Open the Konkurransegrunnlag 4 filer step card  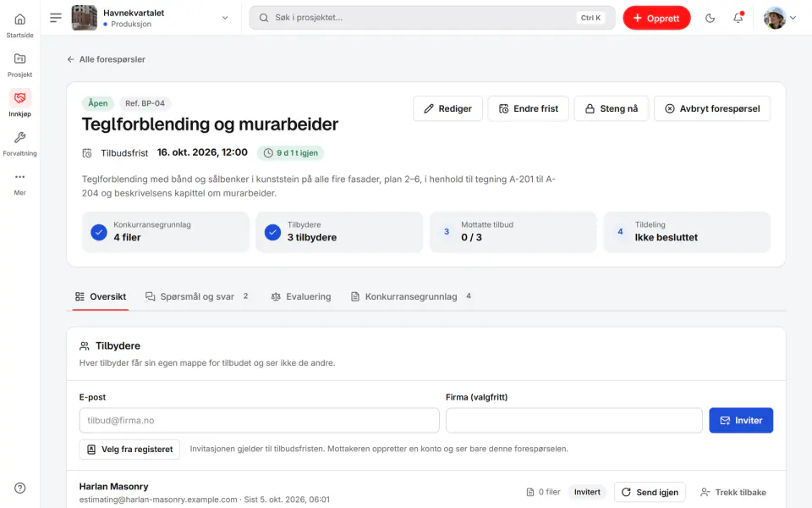[165, 232]
